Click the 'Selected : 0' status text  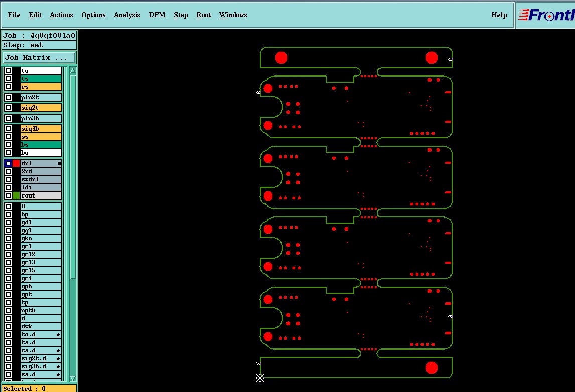coord(24,388)
